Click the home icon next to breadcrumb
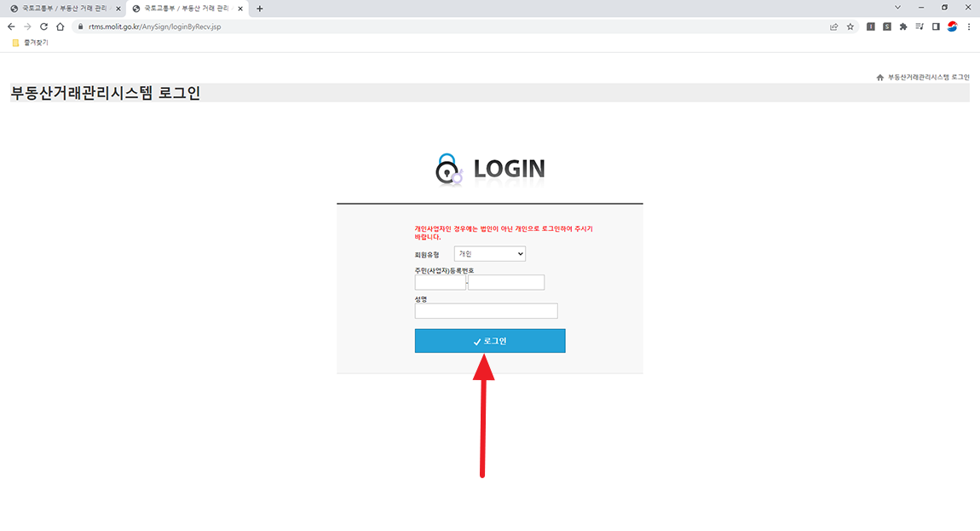This screenshot has height=531, width=980. (880, 78)
